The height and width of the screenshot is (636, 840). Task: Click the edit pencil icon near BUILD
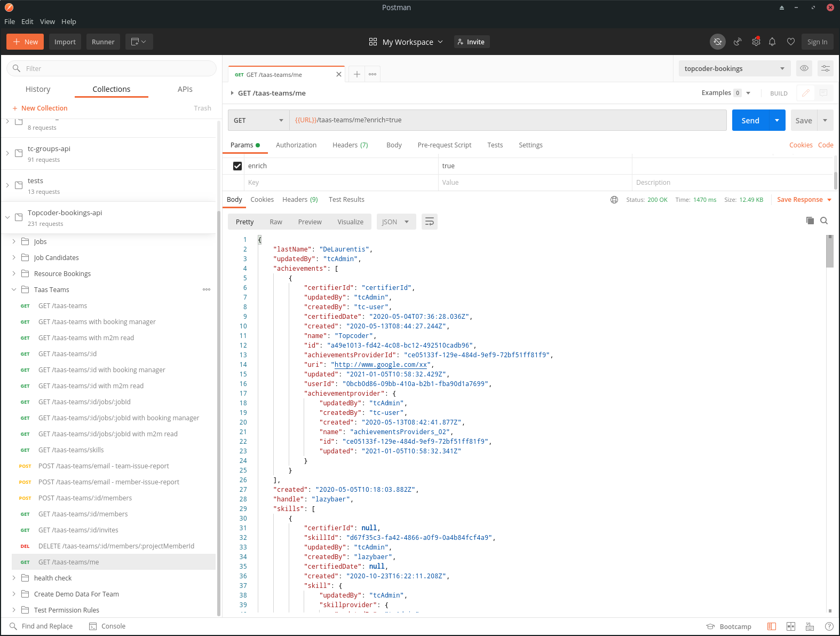[x=806, y=93]
